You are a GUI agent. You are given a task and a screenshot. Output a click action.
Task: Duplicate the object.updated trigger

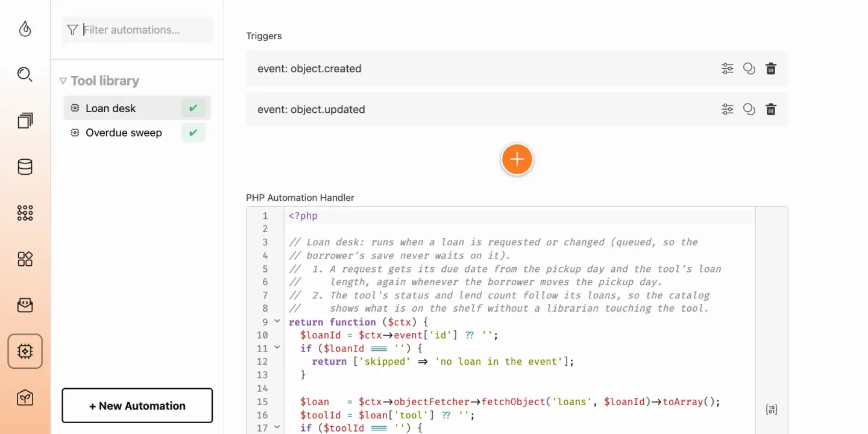tap(749, 110)
